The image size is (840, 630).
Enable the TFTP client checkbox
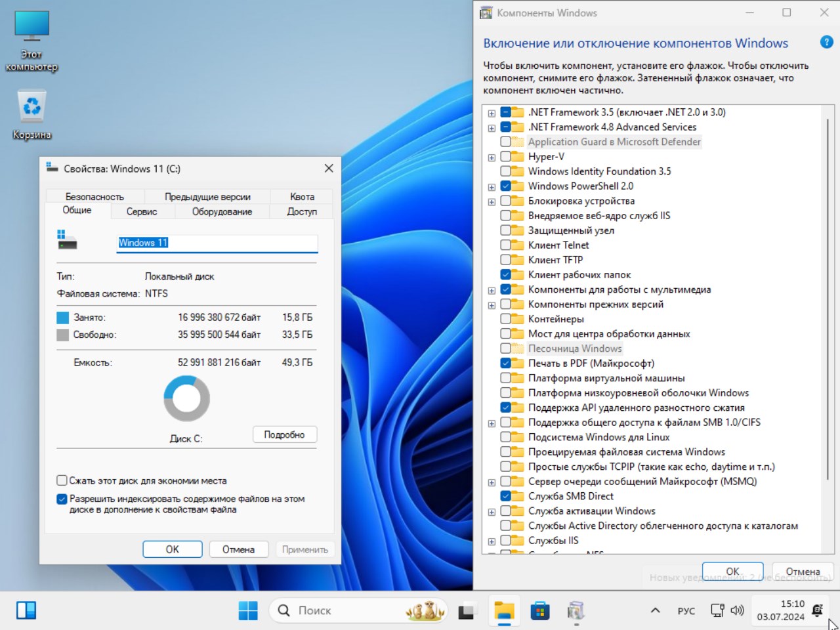coord(505,260)
